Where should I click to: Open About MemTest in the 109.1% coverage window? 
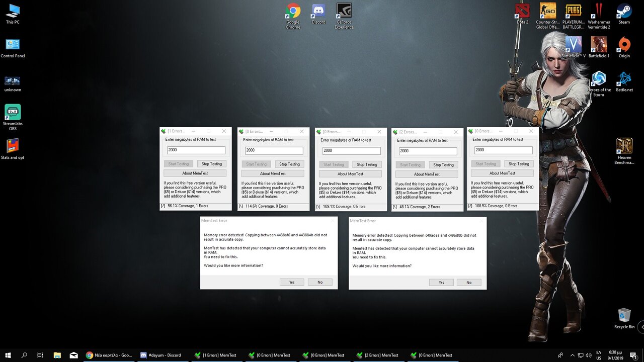(350, 174)
